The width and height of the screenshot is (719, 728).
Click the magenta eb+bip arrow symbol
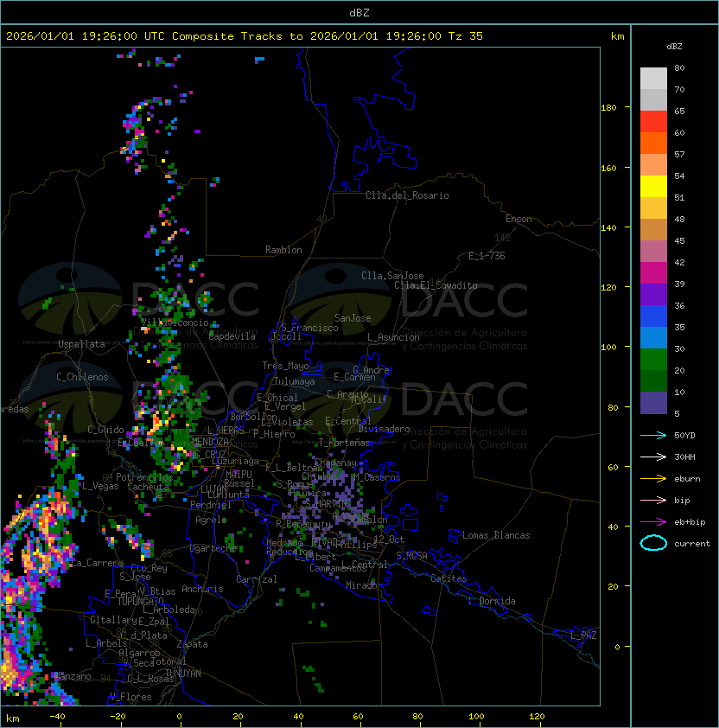(653, 522)
